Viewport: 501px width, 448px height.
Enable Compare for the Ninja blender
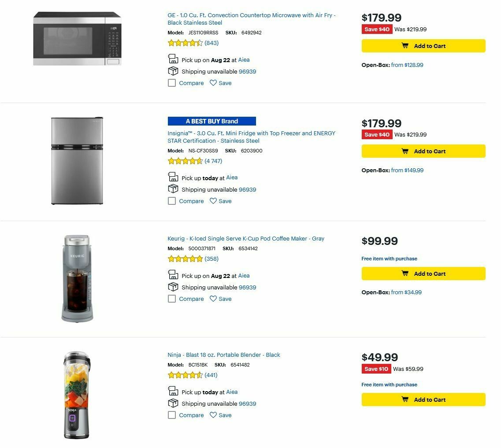click(x=171, y=415)
